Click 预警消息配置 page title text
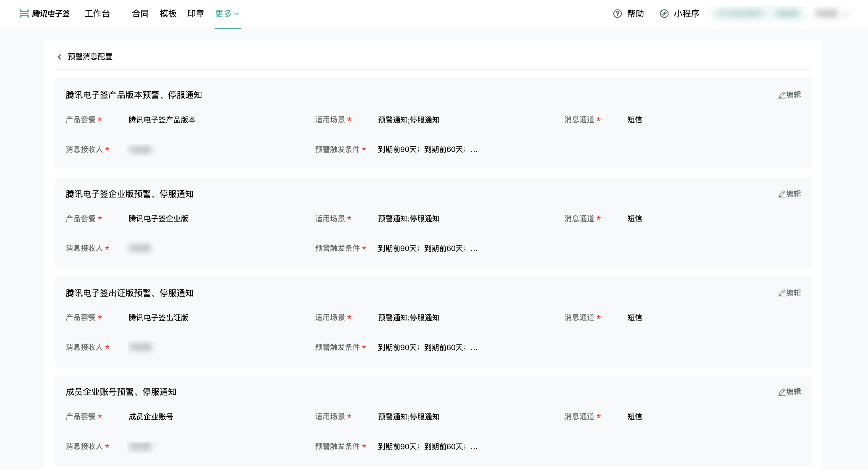This screenshot has width=868, height=469. point(90,56)
